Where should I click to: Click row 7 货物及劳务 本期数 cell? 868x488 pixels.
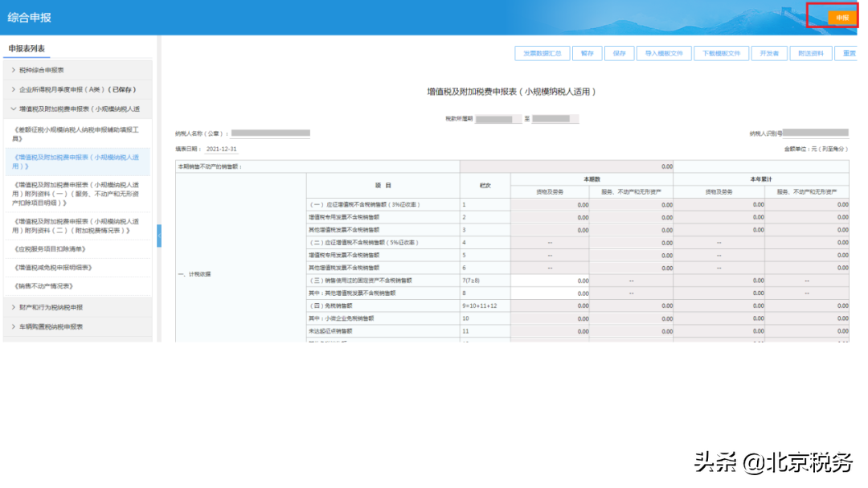(x=550, y=281)
